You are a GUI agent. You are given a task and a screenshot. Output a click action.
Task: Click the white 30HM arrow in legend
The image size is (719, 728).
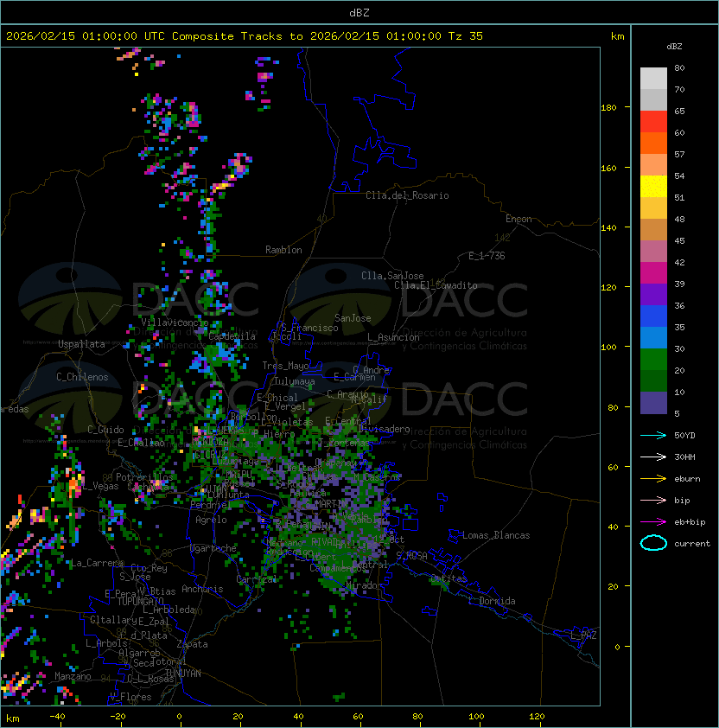(x=653, y=457)
